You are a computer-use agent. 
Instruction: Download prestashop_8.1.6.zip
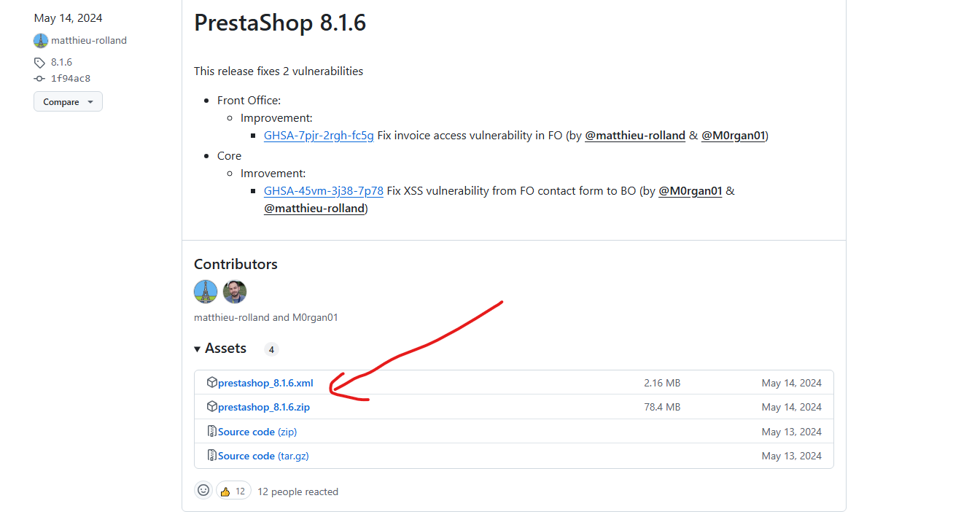click(264, 407)
